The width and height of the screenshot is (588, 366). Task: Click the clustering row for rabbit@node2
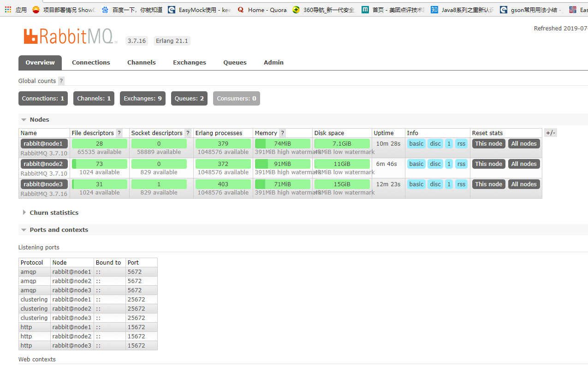[88, 309]
